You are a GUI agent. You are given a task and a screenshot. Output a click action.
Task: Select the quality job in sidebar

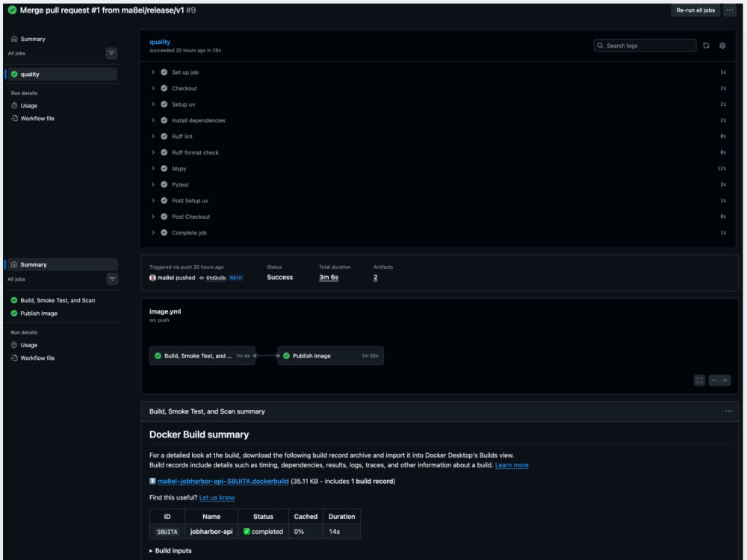[x=62, y=74]
